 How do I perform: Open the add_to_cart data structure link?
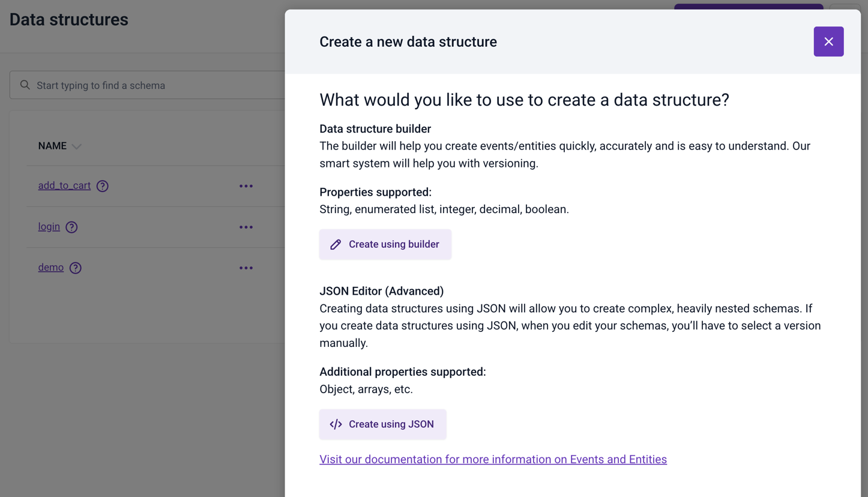64,185
